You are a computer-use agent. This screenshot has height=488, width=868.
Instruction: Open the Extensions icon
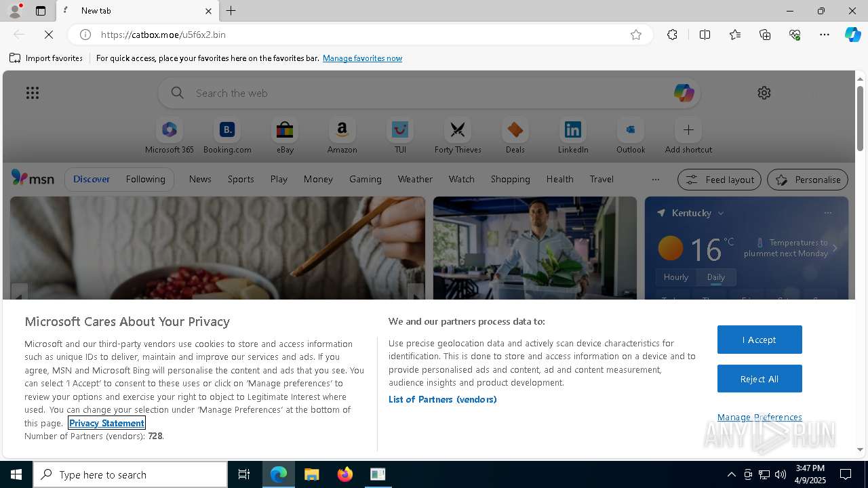pyautogui.click(x=672, y=35)
